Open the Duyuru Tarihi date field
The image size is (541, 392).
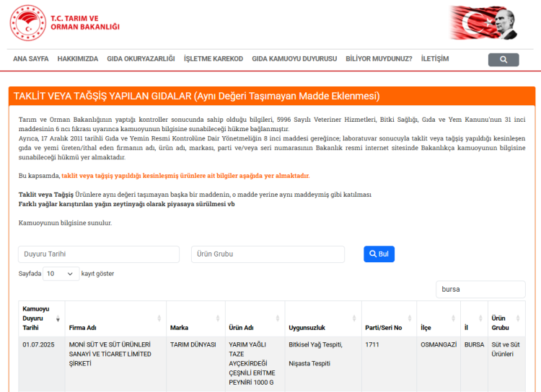tap(99, 254)
